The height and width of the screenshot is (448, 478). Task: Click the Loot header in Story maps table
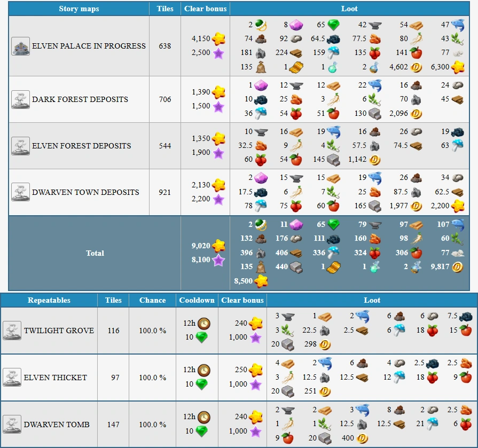(349, 9)
